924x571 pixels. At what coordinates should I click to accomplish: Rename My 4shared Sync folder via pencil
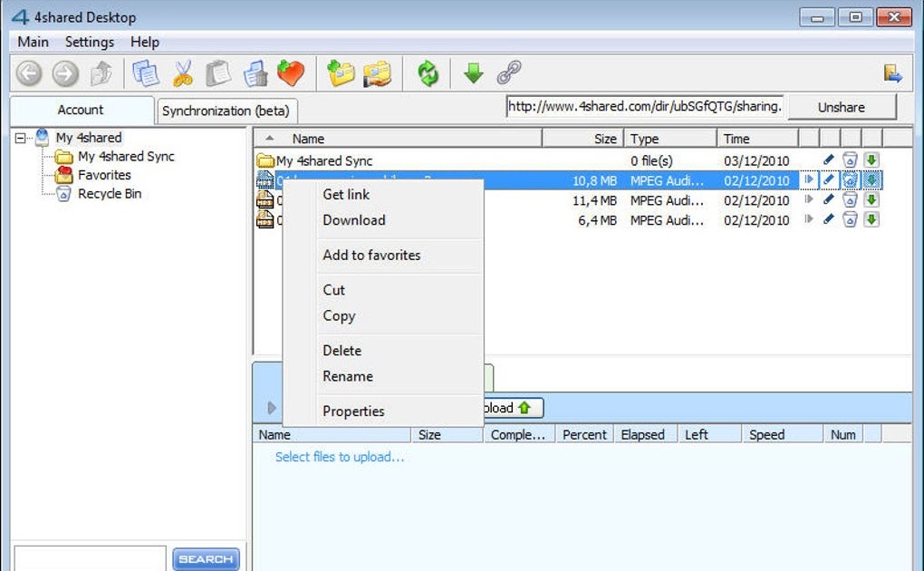(829, 160)
